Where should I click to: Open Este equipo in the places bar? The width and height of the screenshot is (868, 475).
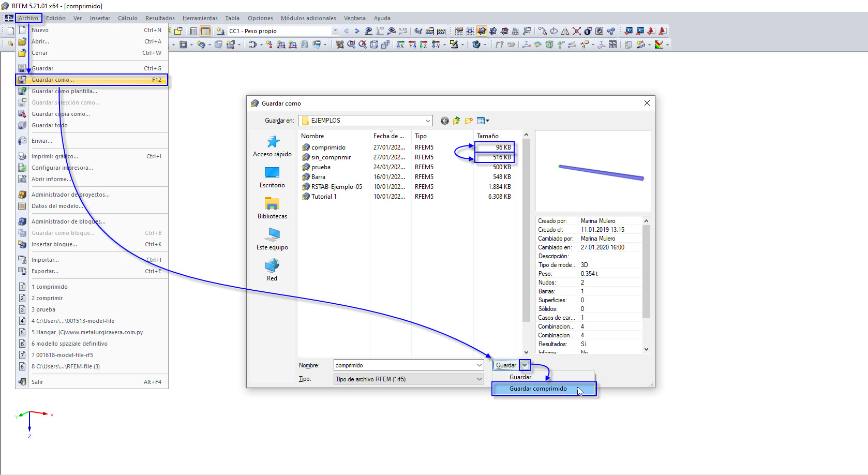click(x=272, y=240)
